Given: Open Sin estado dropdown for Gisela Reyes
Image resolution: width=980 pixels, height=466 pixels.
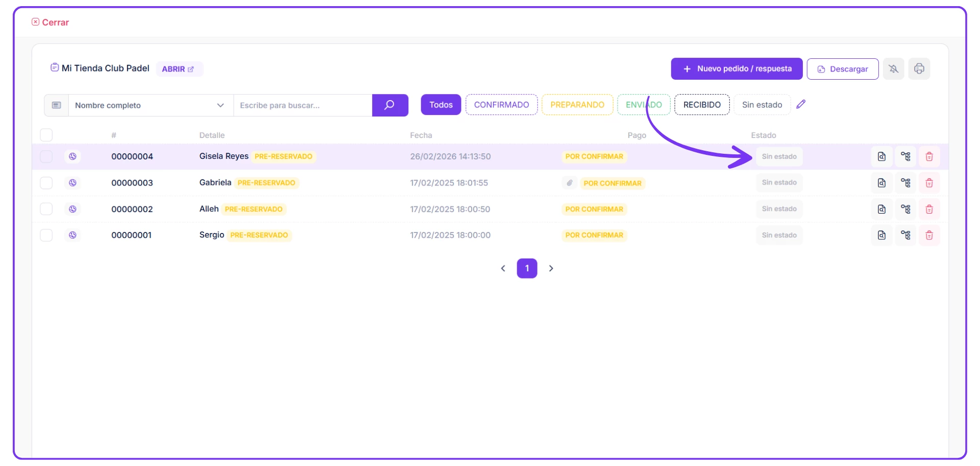Looking at the screenshot, I should (779, 157).
